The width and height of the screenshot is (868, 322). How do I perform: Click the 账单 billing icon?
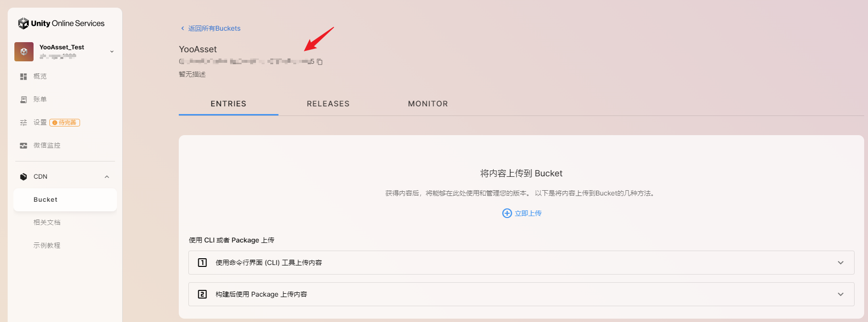coord(23,100)
